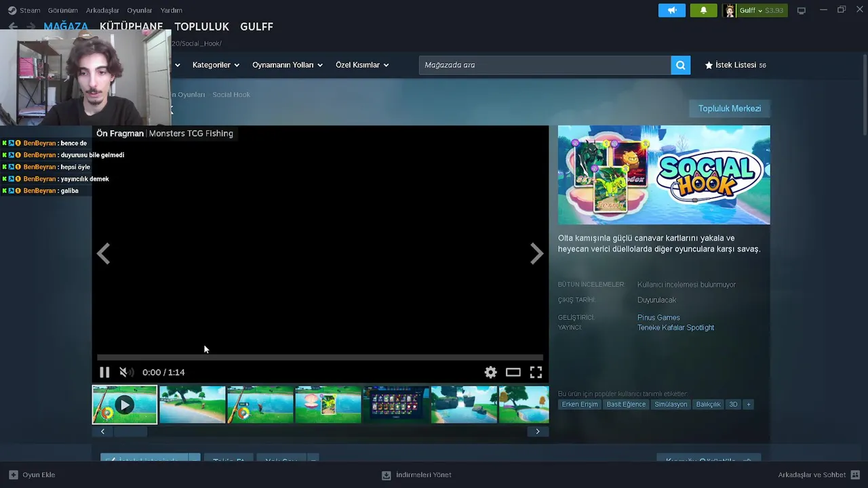Select the Erken Erişim tag
Screen dimensions: 868x488
coord(580,404)
